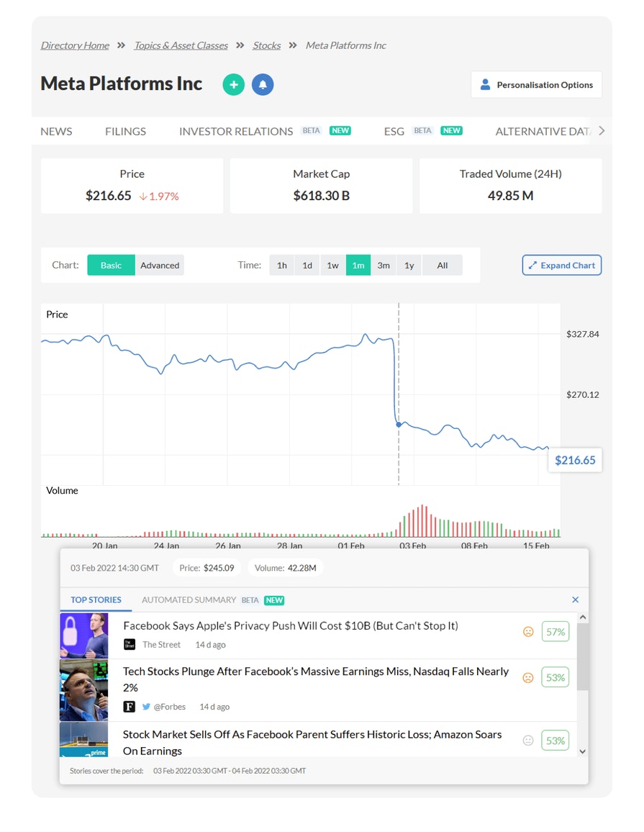
Task: Select Basic chart mode
Action: point(111,265)
